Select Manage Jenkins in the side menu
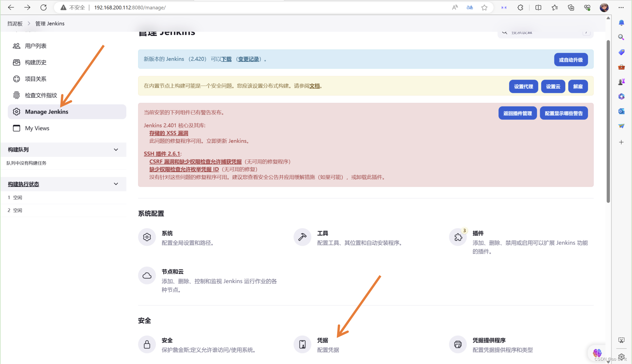Screen dimensions: 632x364 click(x=67, y=112)
